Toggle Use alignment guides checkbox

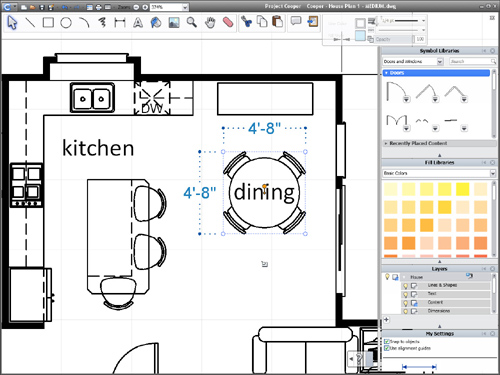coord(387,348)
